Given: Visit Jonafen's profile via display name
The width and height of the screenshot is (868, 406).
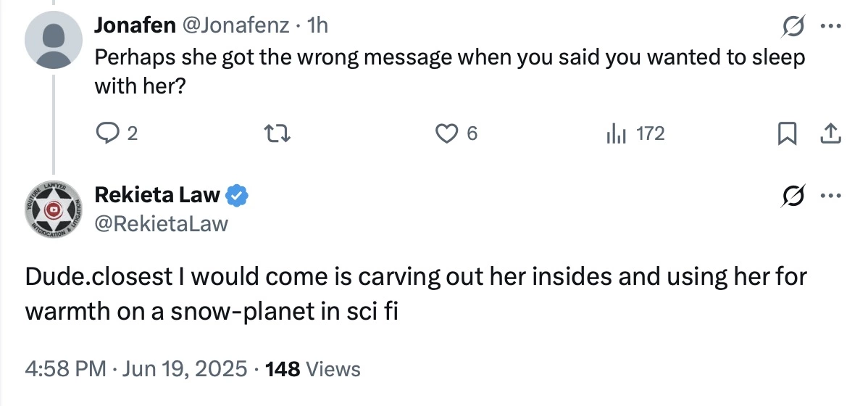Looking at the screenshot, I should pyautogui.click(x=135, y=25).
